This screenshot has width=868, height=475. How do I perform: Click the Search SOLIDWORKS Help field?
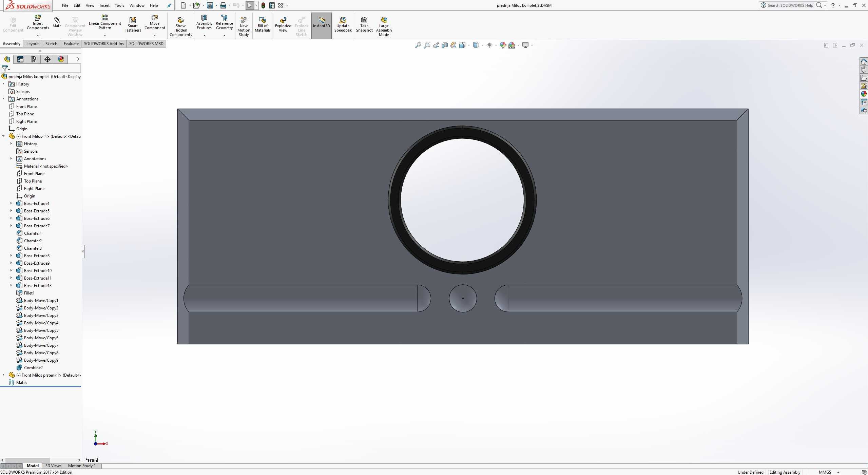click(x=790, y=5)
